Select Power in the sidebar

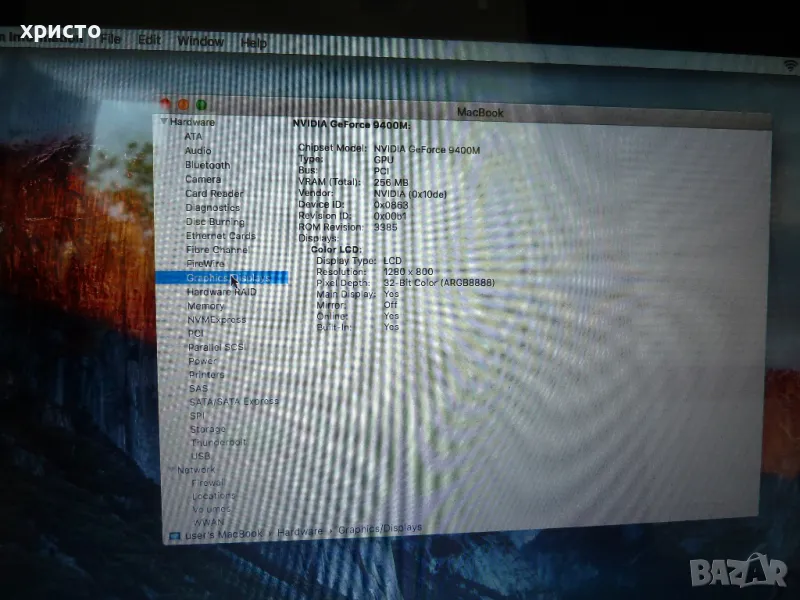coord(203,361)
